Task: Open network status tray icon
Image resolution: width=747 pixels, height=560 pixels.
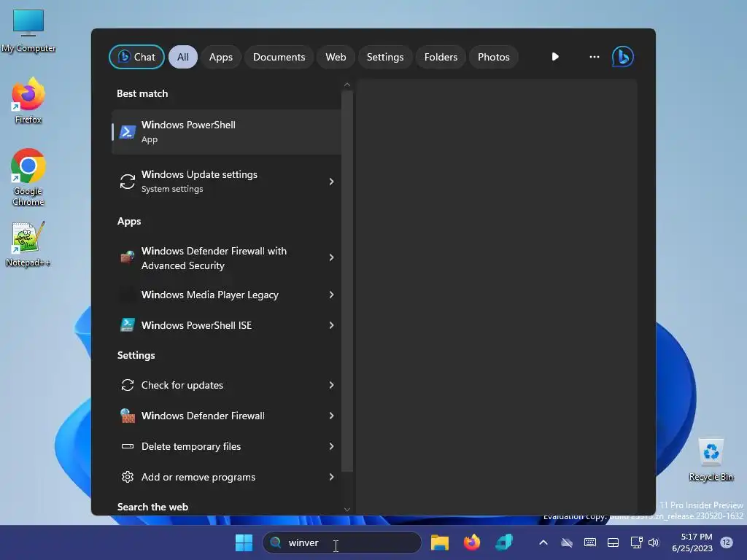Action: 636,542
